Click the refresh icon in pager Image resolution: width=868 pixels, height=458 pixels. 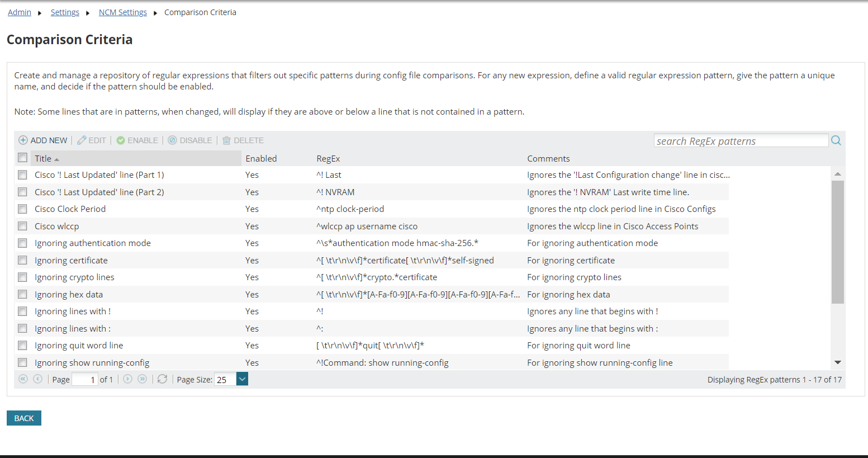point(162,379)
